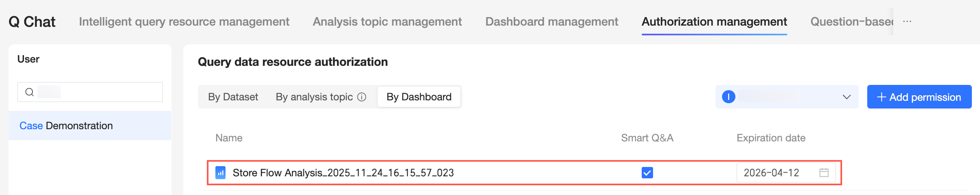Open the user selection combo box
Image resolution: width=980 pixels, height=195 pixels.
pos(786,97)
